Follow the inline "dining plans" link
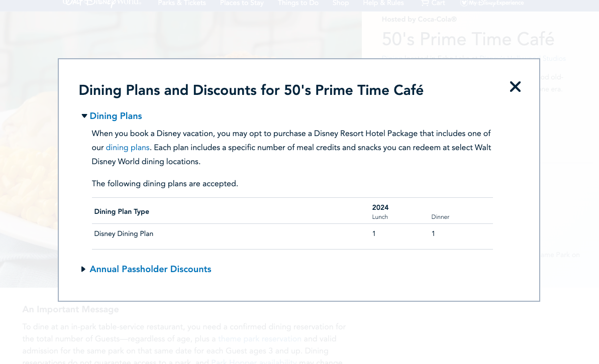Image resolution: width=599 pixels, height=364 pixels. coord(128,148)
